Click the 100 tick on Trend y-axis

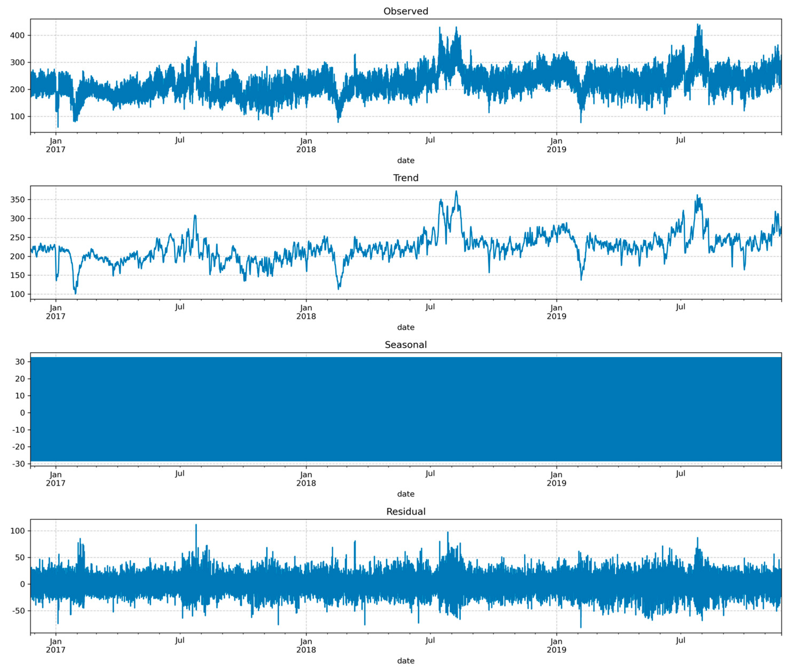pos(17,295)
